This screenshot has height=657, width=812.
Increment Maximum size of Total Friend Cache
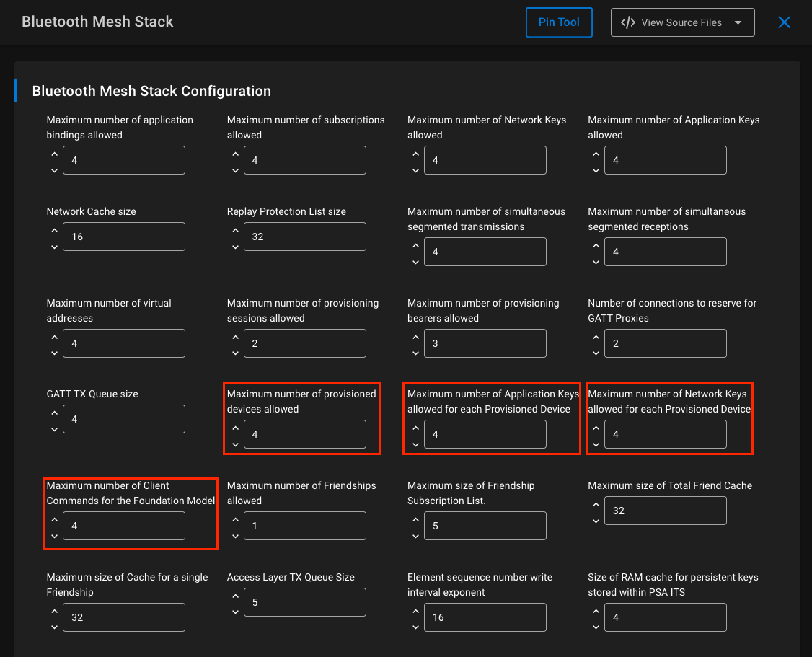596,505
